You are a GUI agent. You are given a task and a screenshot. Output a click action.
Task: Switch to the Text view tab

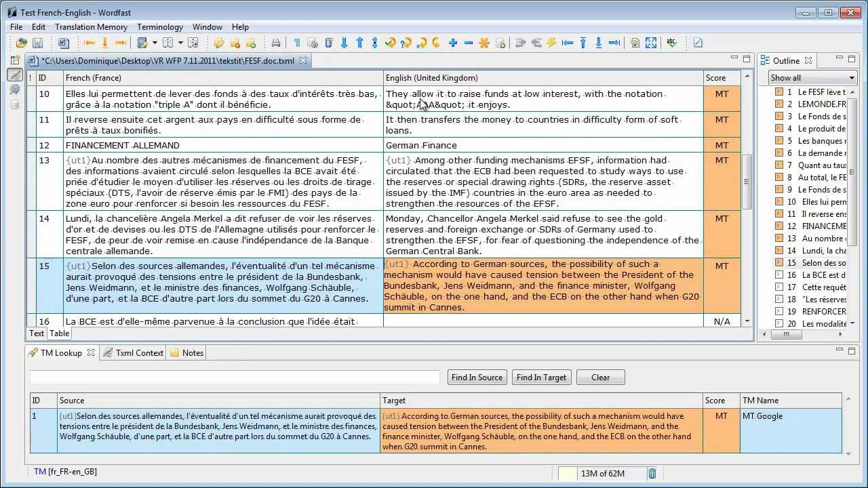(x=37, y=333)
